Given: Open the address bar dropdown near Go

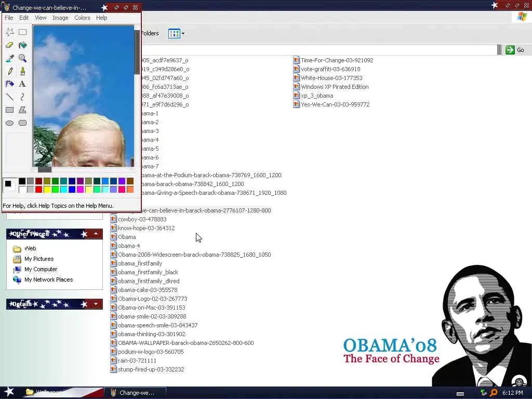Looking at the screenshot, I should (499, 50).
